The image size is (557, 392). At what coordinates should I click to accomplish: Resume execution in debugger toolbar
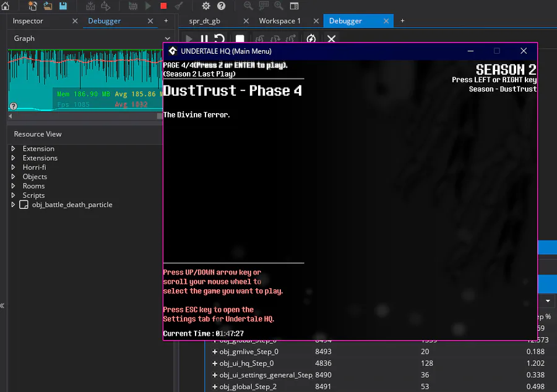pos(189,38)
